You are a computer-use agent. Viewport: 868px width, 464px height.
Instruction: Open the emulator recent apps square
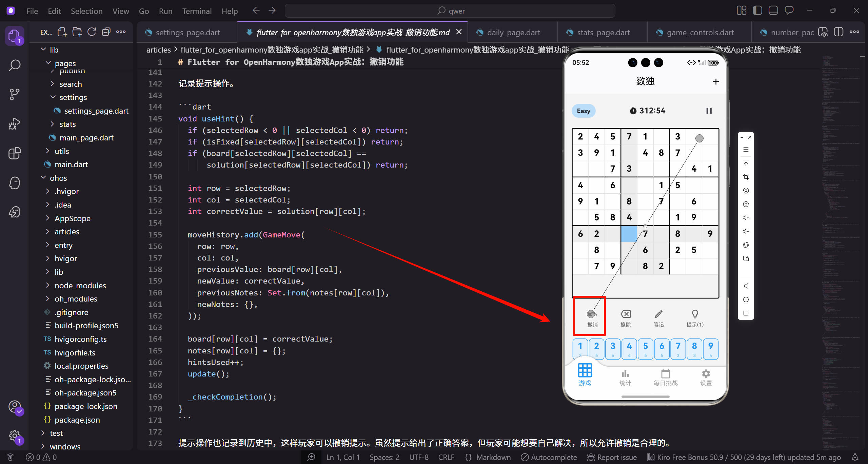click(x=746, y=313)
